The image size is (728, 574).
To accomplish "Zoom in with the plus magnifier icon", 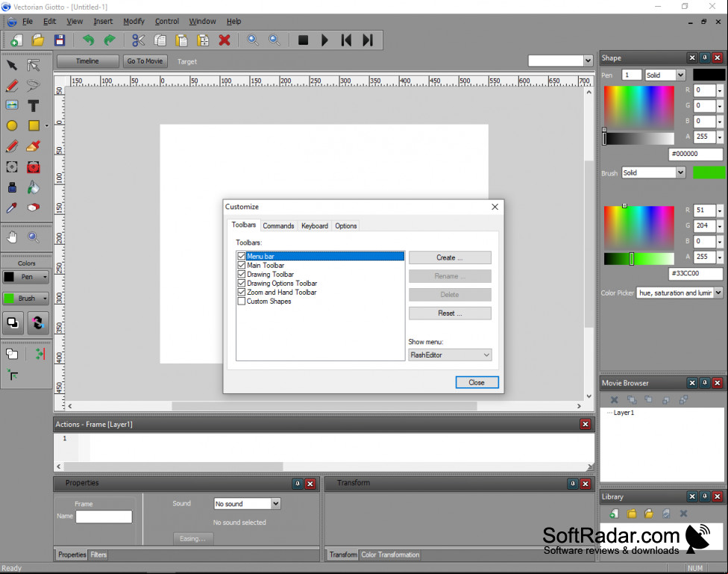I will [x=253, y=40].
